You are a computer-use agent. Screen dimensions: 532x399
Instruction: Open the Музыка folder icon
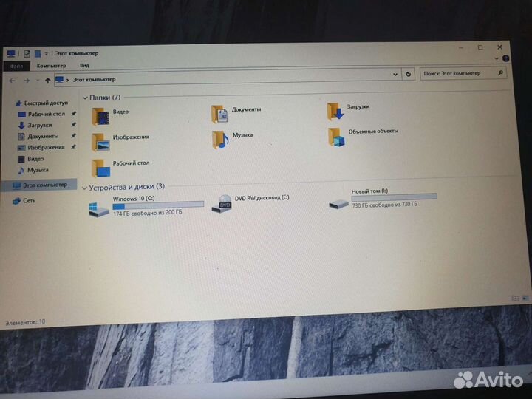220,139
